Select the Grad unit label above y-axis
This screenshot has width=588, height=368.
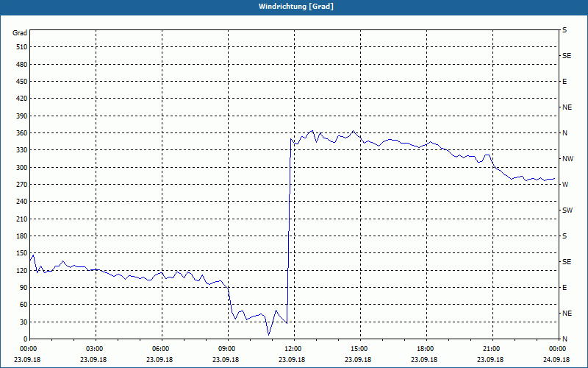20,33
